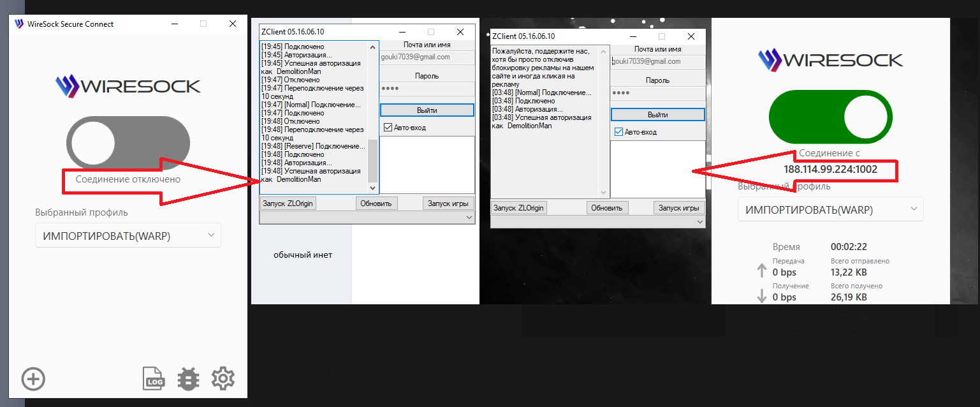Open the ИМПОРТИРОВАТЬ(WARP) dropdown in the right panel
The height and width of the screenshot is (407, 980).
830,209
